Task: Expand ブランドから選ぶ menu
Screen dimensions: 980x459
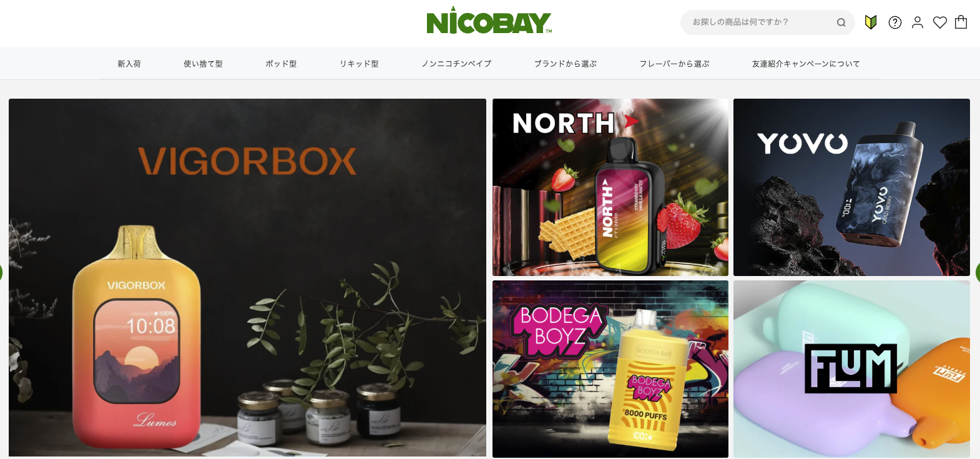Action: pyautogui.click(x=566, y=64)
